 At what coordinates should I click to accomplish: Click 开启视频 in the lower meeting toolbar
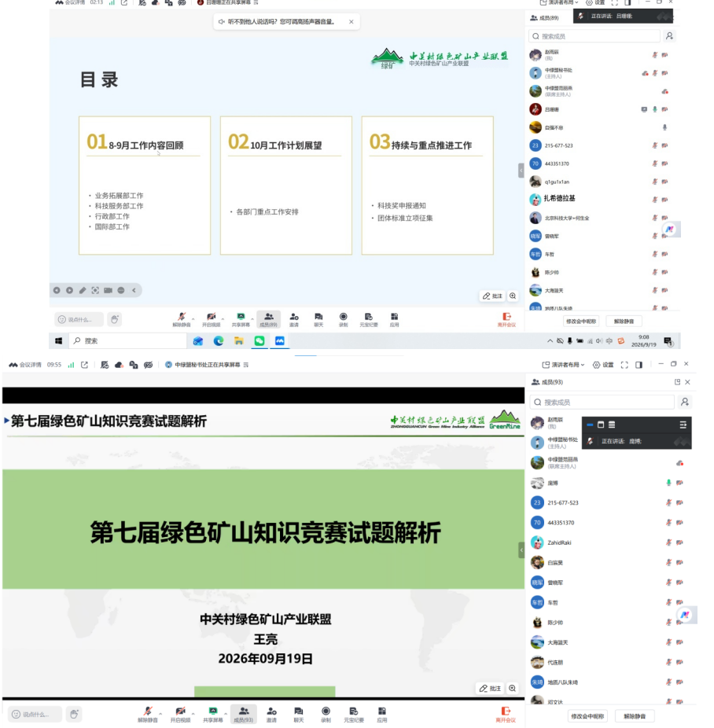(x=180, y=714)
